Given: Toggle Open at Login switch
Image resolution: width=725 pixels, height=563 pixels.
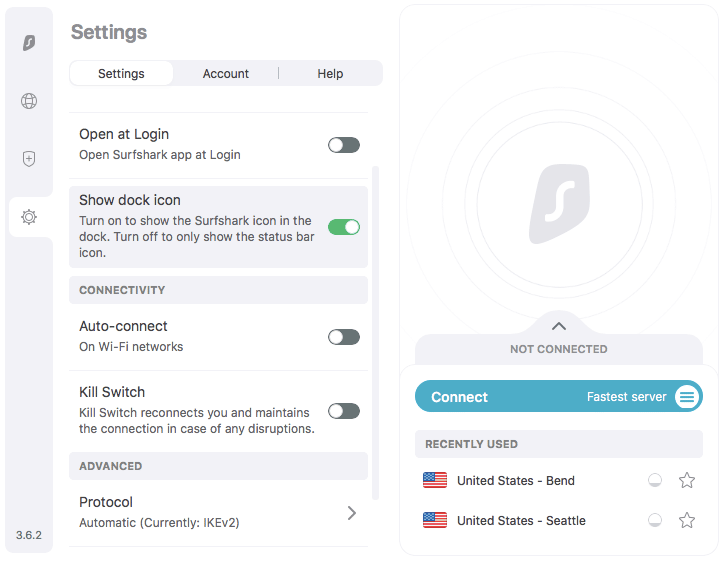Looking at the screenshot, I should (x=344, y=145).
